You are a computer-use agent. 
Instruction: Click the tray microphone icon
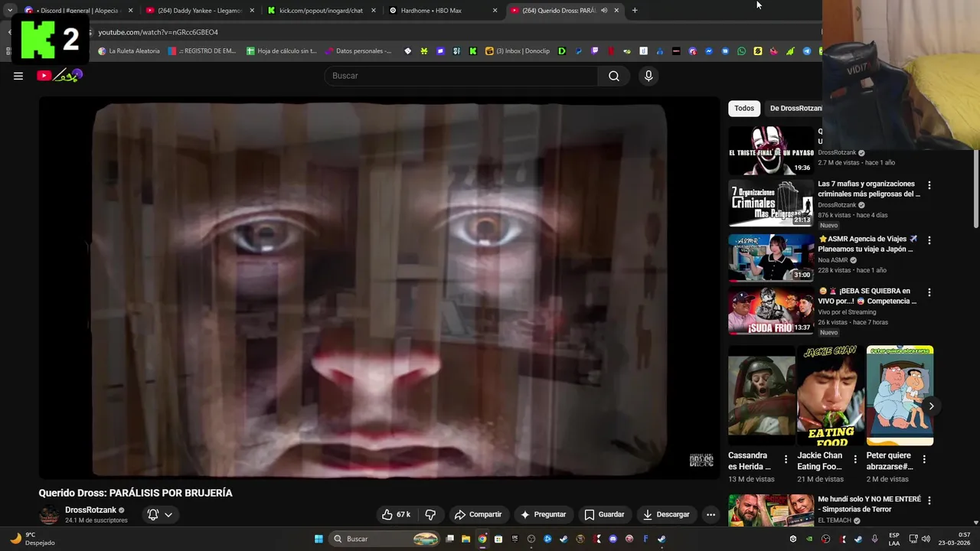coord(874,539)
